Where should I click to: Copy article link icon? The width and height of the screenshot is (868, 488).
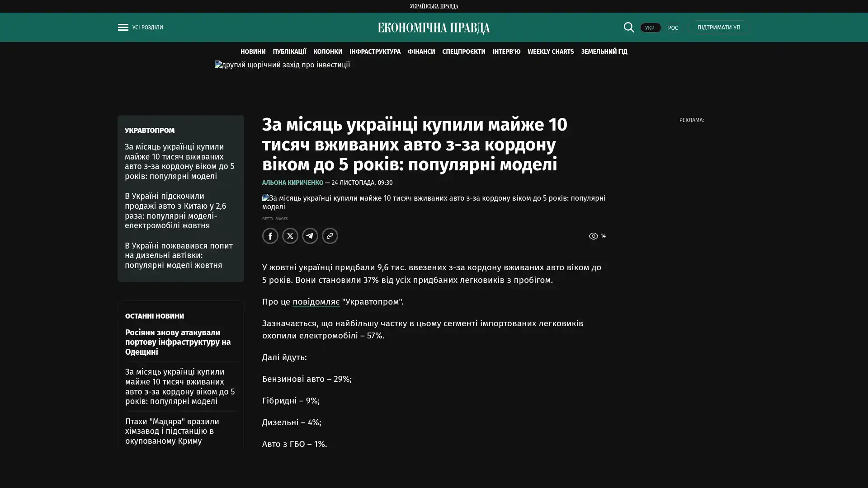click(330, 236)
